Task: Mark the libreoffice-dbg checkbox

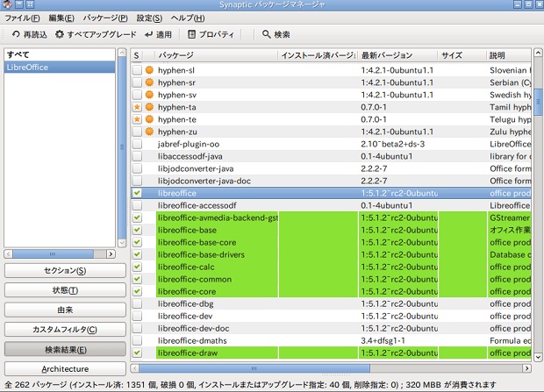Action: [137, 304]
